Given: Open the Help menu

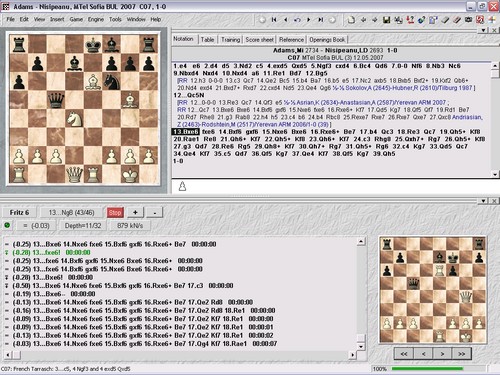Looking at the screenshot, I should [x=156, y=19].
